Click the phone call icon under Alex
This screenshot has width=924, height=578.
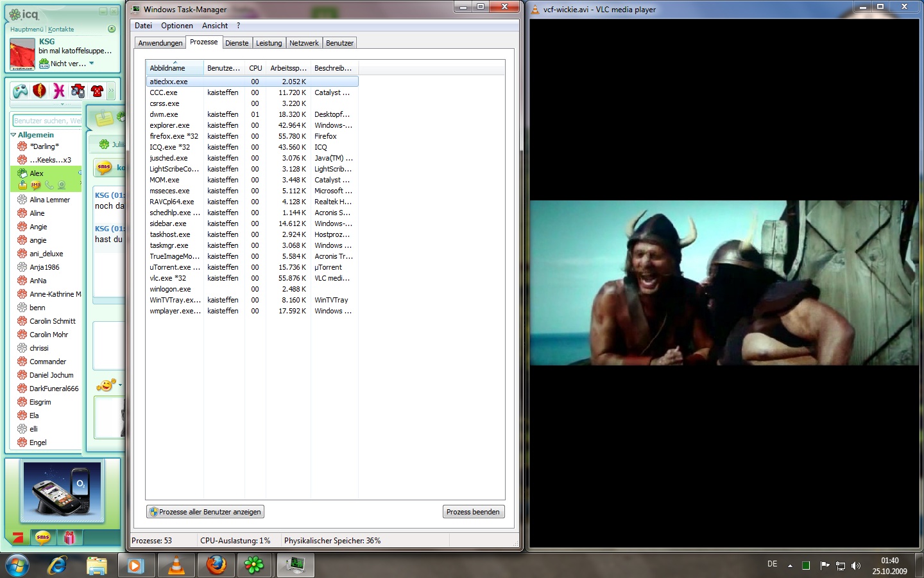(49, 185)
